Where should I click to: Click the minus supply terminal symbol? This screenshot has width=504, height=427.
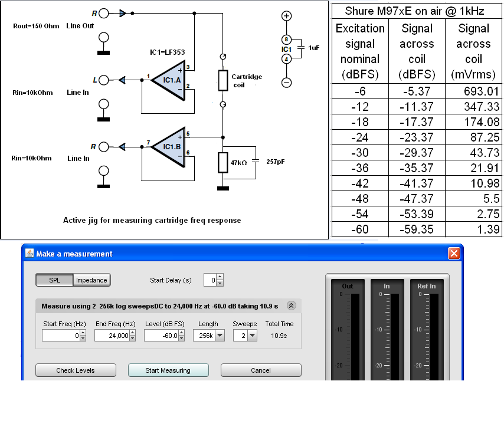pyautogui.click(x=286, y=83)
